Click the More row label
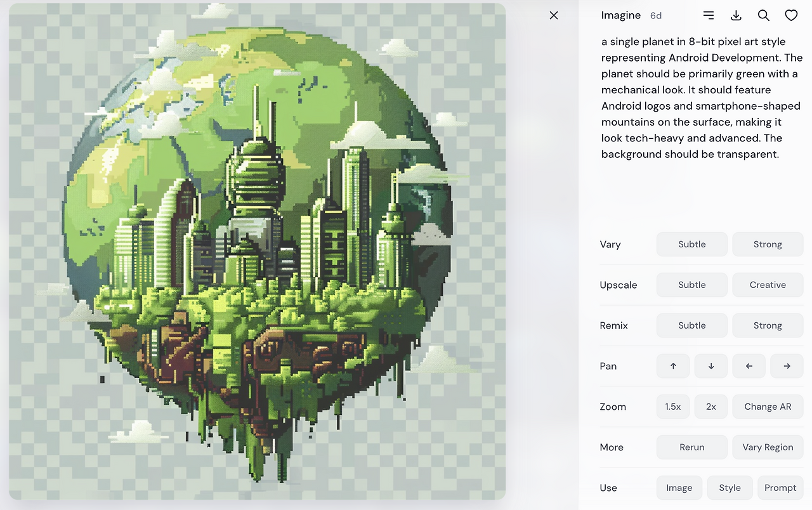812x510 pixels. [612, 447]
